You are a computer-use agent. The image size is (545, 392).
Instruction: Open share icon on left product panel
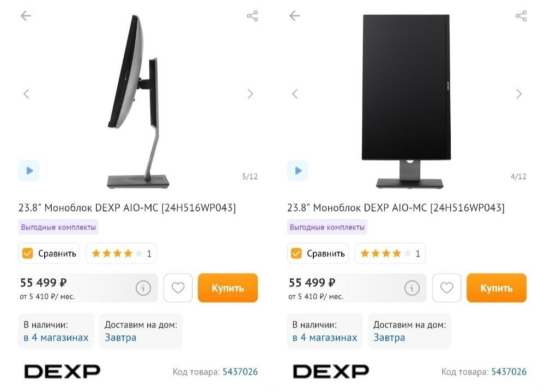pyautogui.click(x=252, y=16)
